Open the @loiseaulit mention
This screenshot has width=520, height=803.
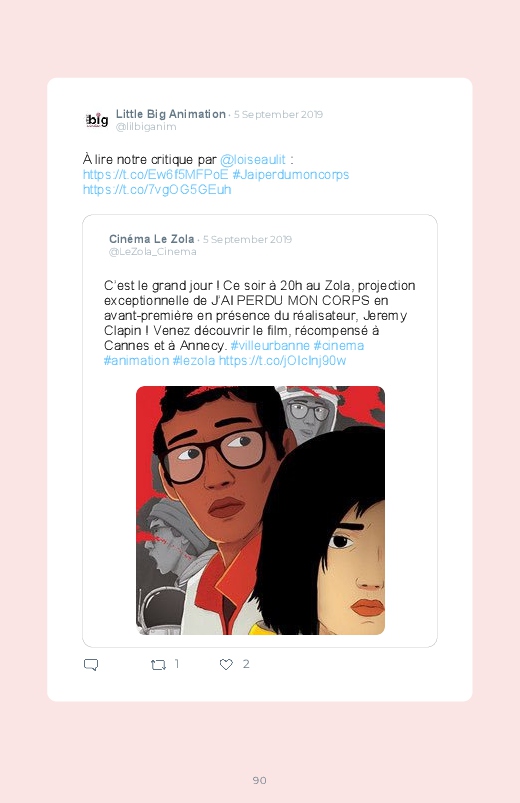(253, 159)
